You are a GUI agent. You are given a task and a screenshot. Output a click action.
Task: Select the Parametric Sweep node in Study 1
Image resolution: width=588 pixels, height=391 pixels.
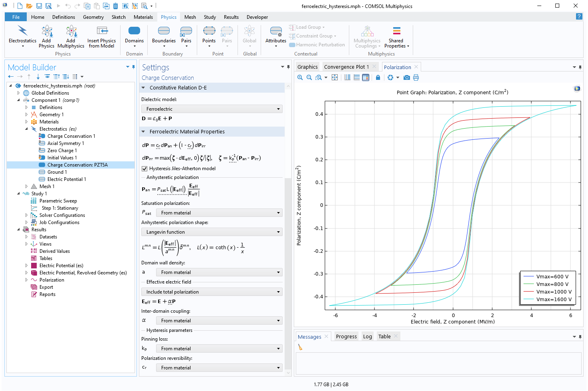(x=58, y=201)
